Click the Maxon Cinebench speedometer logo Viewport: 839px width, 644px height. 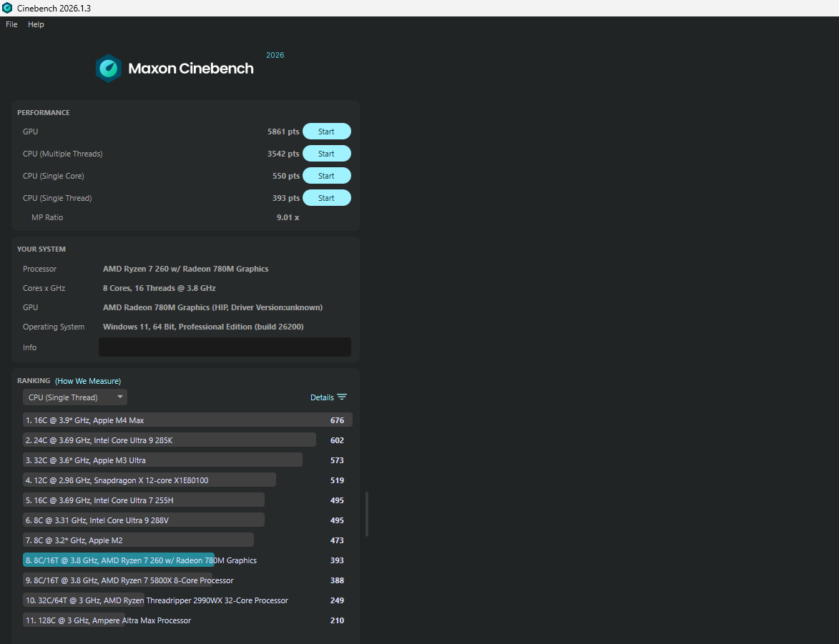pos(109,69)
